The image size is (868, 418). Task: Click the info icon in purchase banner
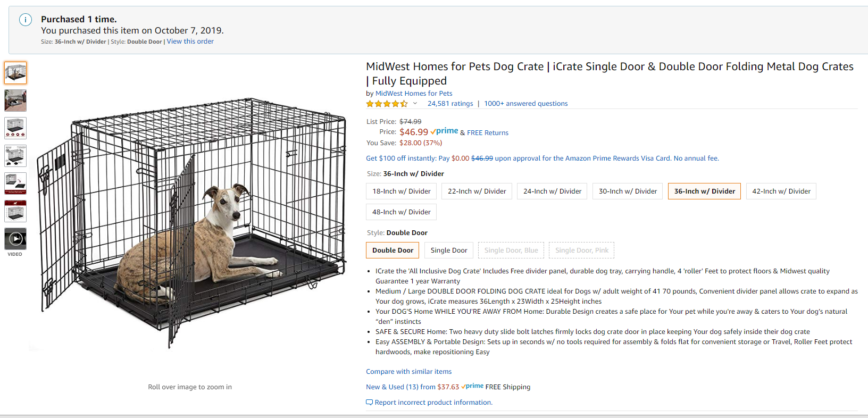click(x=26, y=20)
